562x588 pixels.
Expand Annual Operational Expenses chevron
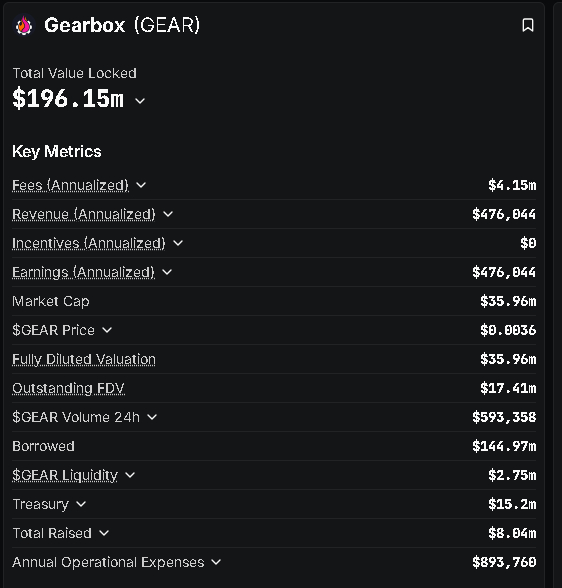216,562
